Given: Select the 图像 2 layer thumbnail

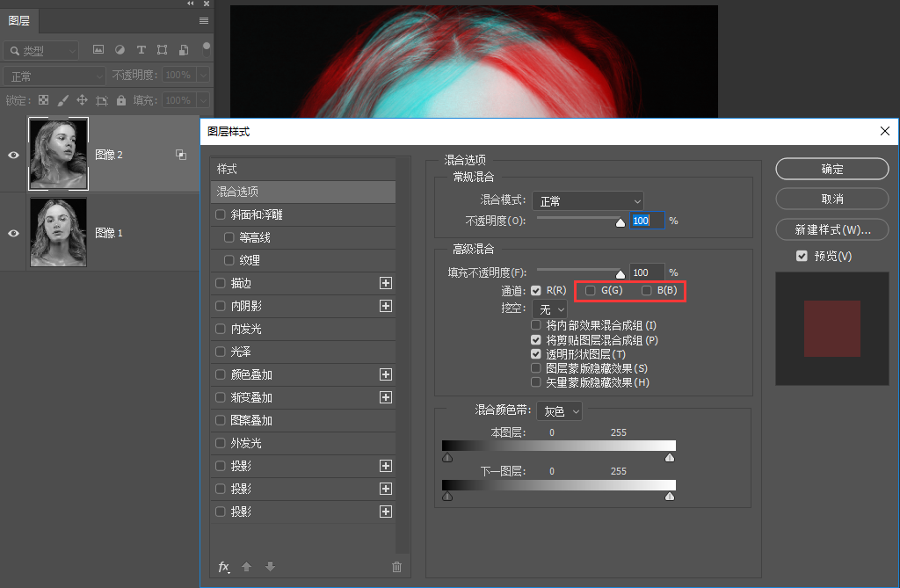Looking at the screenshot, I should (x=58, y=154).
